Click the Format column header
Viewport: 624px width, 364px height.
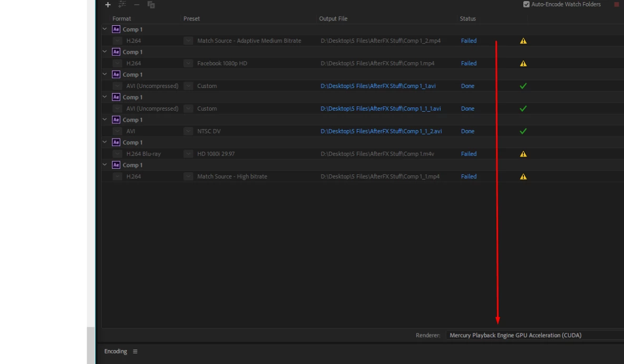[x=122, y=18]
